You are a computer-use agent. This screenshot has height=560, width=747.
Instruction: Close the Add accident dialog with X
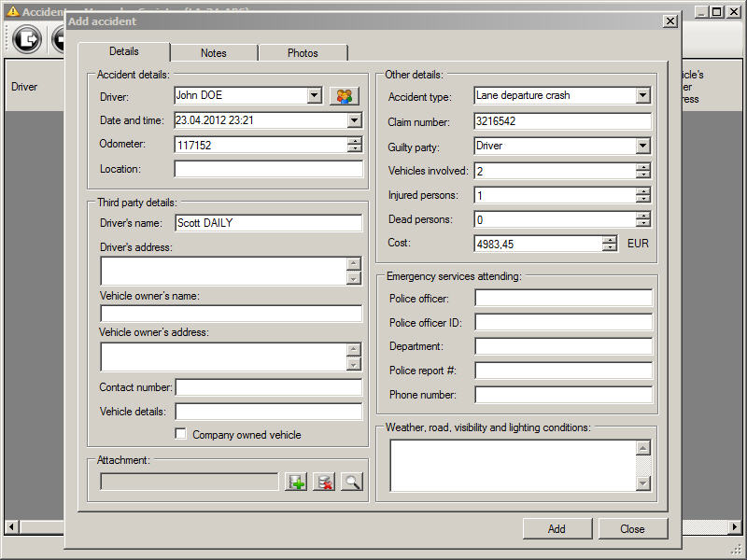669,21
